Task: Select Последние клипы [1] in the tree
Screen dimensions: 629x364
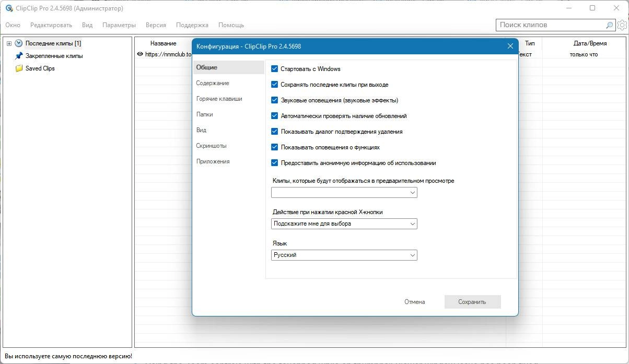Action: (53, 43)
